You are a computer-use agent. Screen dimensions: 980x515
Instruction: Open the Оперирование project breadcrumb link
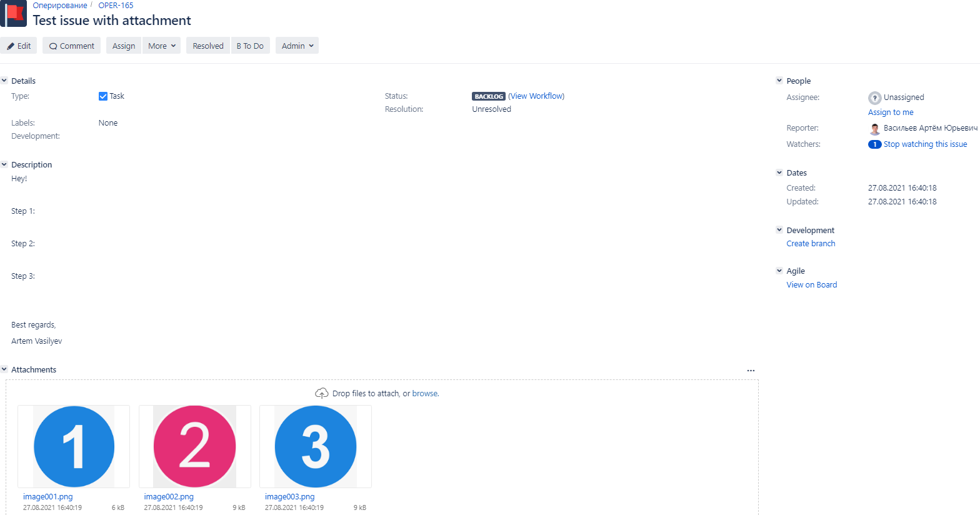[60, 5]
